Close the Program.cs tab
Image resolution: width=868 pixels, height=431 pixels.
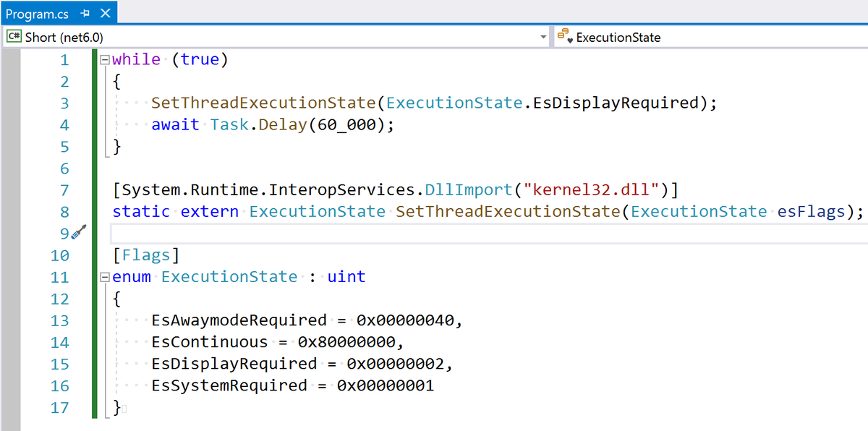(105, 14)
